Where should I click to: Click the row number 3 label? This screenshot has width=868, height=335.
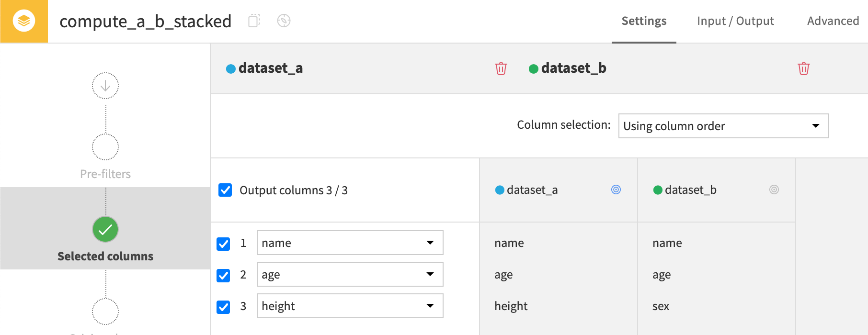[x=243, y=306]
